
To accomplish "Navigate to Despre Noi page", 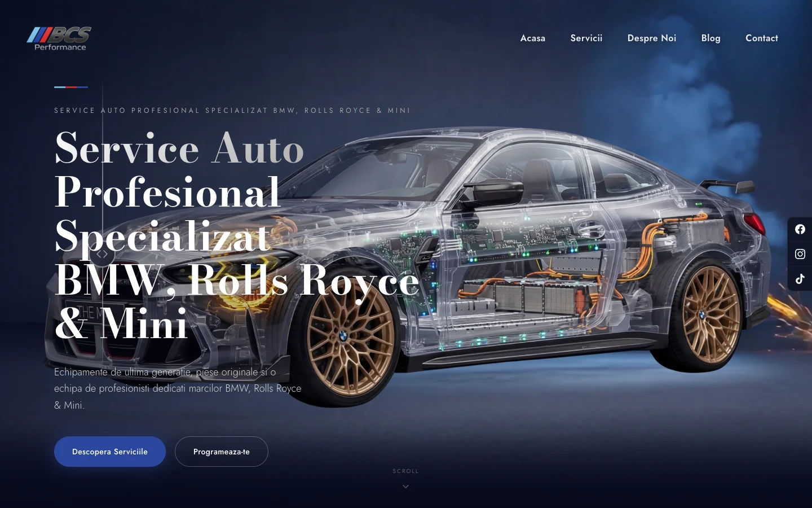I will click(652, 38).
